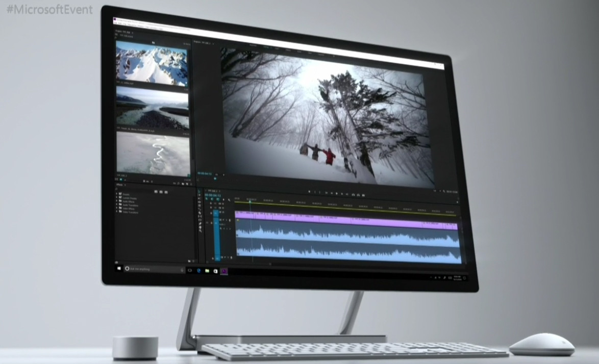Select the first purple video clip in timeline
599x364 pixels.
(x=245, y=216)
